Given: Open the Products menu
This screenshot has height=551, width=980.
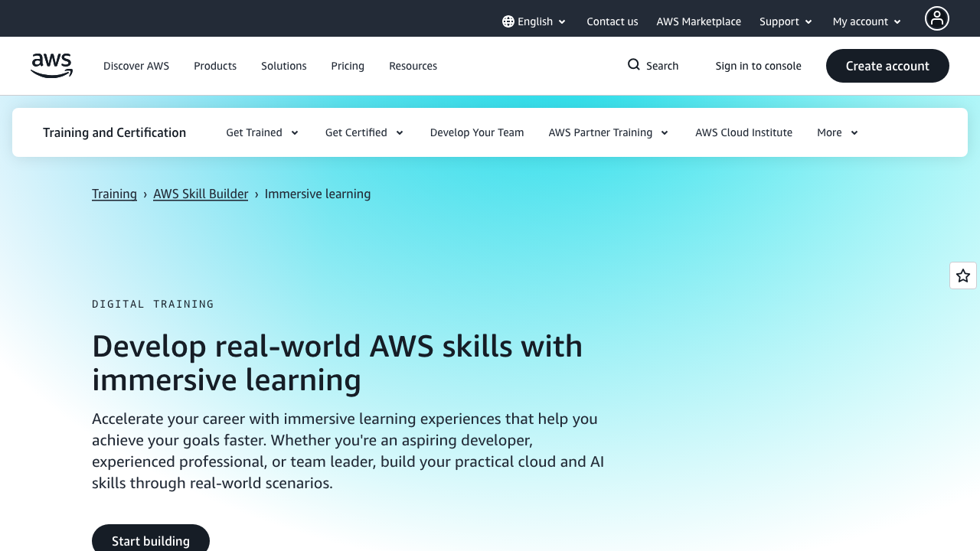Looking at the screenshot, I should click(215, 66).
